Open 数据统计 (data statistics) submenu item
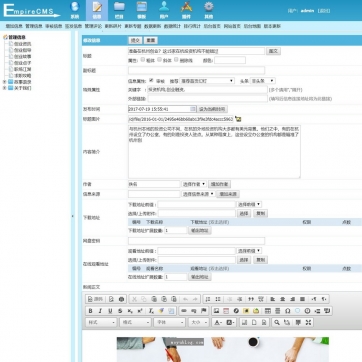The width and height of the screenshot is (362, 362). coord(172,26)
